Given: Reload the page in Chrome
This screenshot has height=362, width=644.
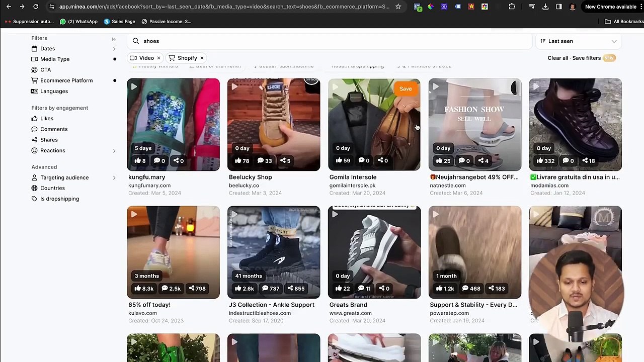Looking at the screenshot, I should coord(36,7).
